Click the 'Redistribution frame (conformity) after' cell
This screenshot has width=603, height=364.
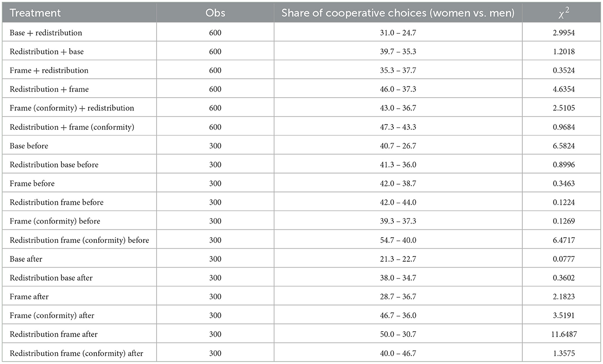(76, 353)
